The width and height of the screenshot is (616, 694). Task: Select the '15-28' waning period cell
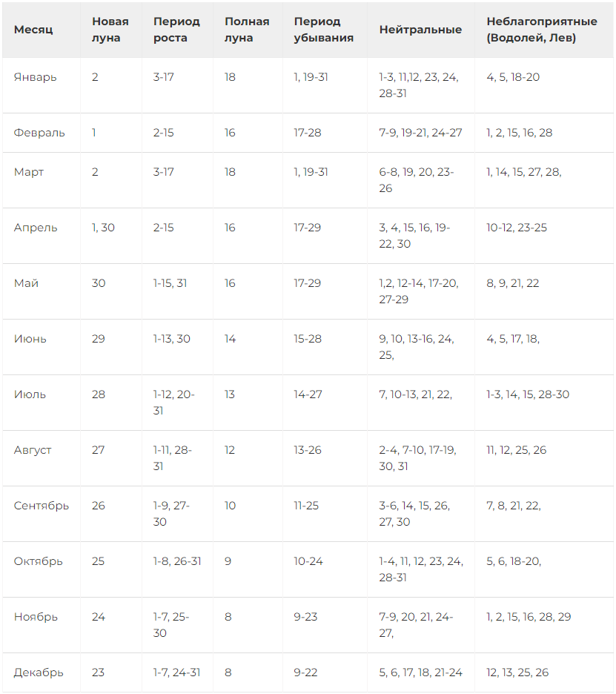[x=307, y=339]
